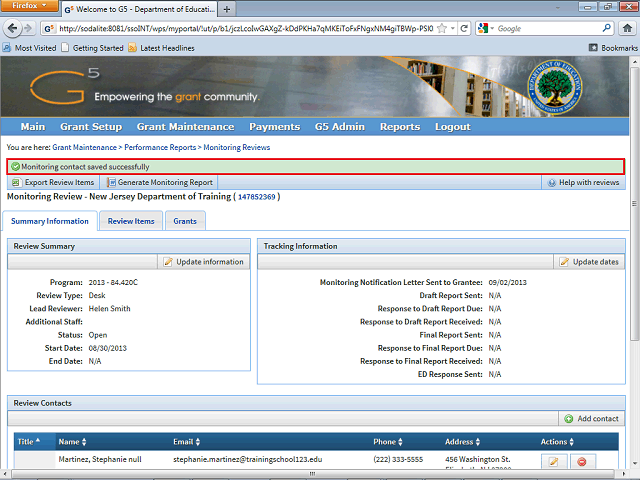
Task: Open the Payments menu
Action: point(275,127)
